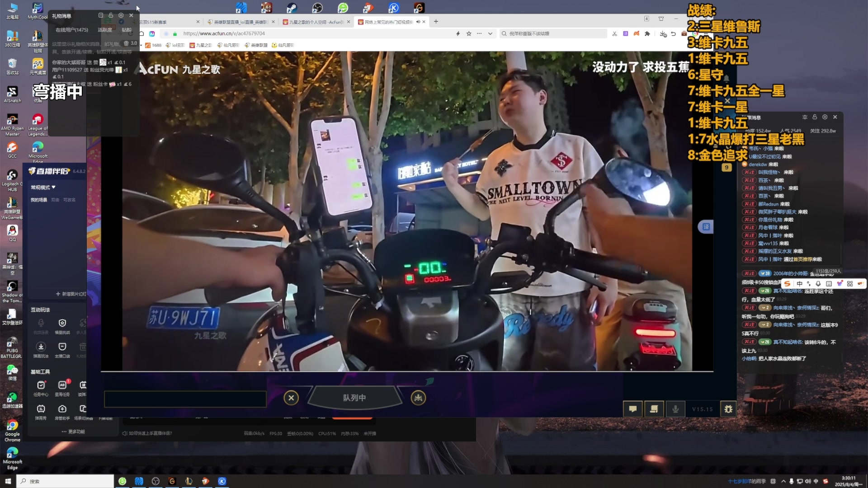Open the Windows Start button
Viewport: 868px width, 488px height.
[8, 481]
